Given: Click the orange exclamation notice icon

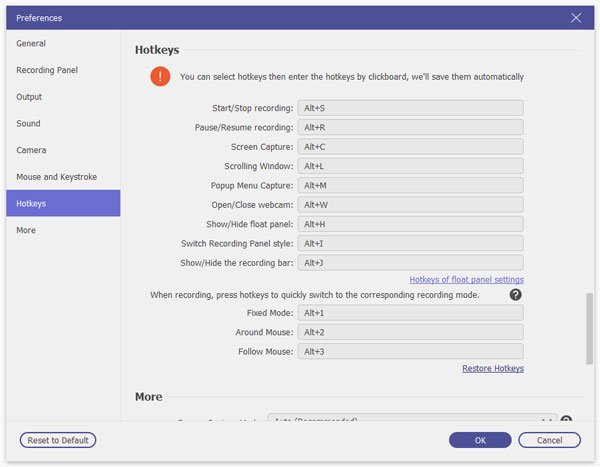Looking at the screenshot, I should [160, 76].
